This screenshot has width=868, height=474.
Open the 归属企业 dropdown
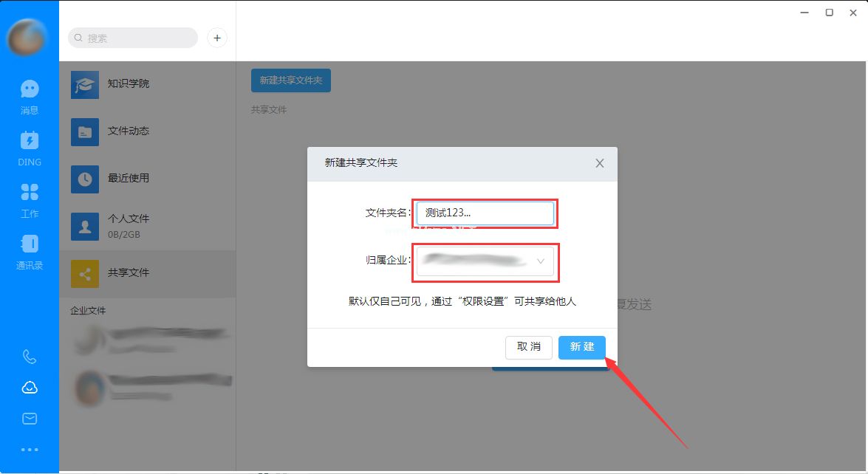coord(485,261)
